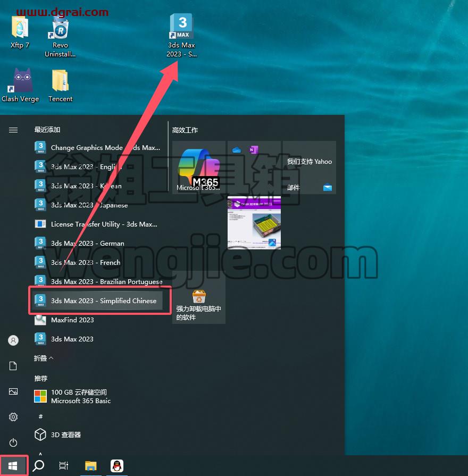Screen dimensions: 468x476
Task: Open Revo Uninstaller desktop icon
Action: (x=60, y=37)
